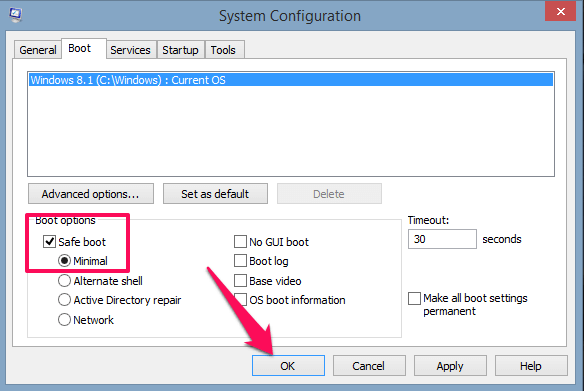This screenshot has width=584, height=391.
Task: Switch to the General tab
Action: click(38, 50)
